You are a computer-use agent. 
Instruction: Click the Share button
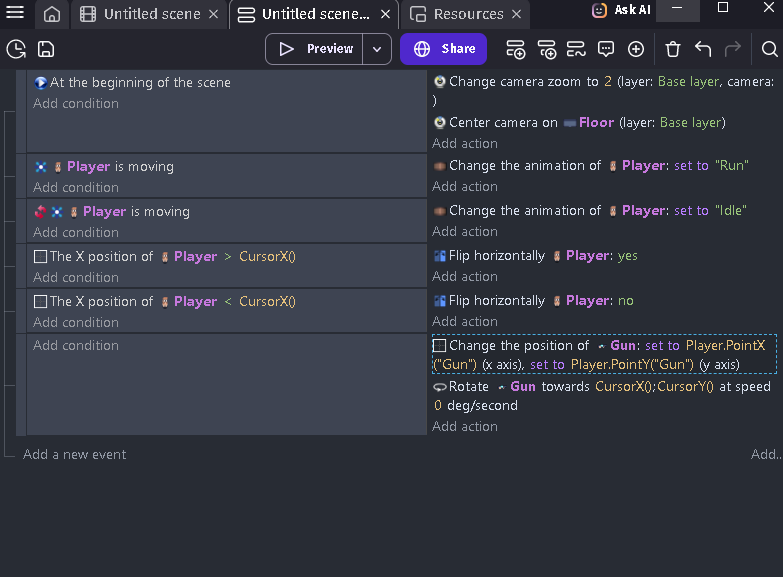coord(443,49)
